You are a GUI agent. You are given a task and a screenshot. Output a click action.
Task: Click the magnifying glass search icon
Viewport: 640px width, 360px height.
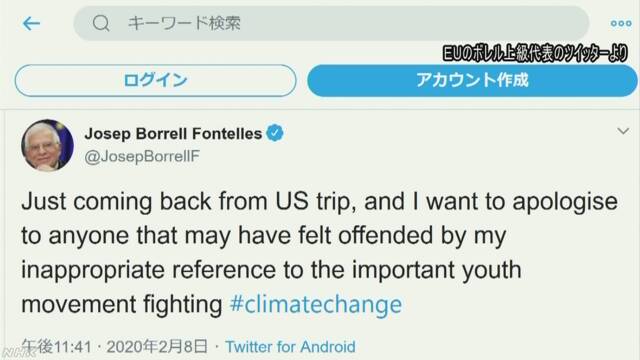[101, 23]
